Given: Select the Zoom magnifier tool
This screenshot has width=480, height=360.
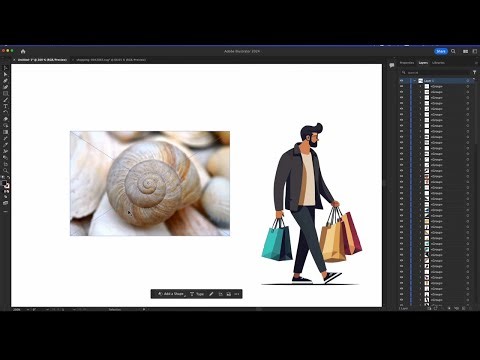Looking at the screenshot, I should 5,170.
